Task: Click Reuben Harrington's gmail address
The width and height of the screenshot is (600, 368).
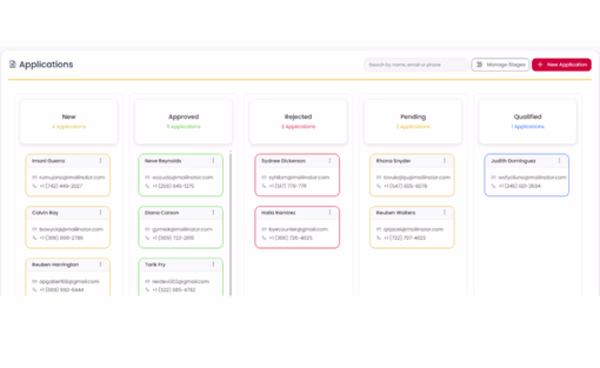Action: [x=69, y=282]
